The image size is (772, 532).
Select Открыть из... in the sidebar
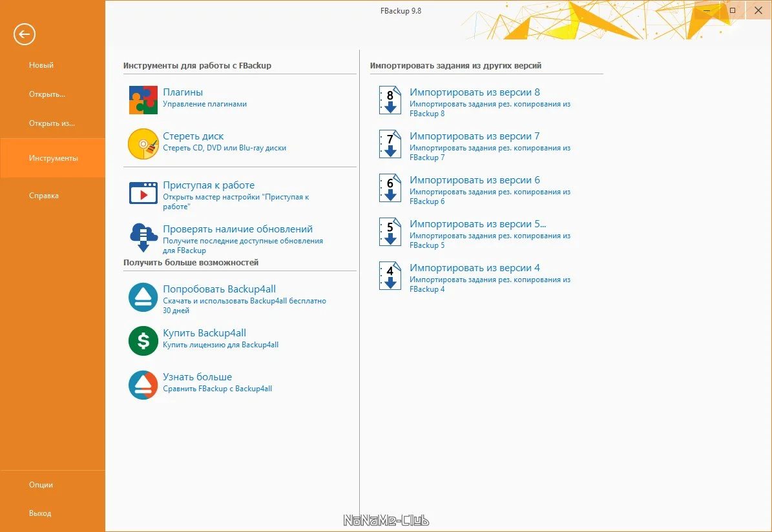[53, 123]
